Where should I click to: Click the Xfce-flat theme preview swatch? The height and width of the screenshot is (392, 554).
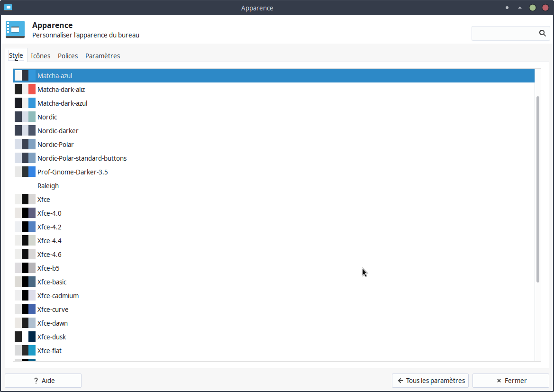(x=25, y=351)
